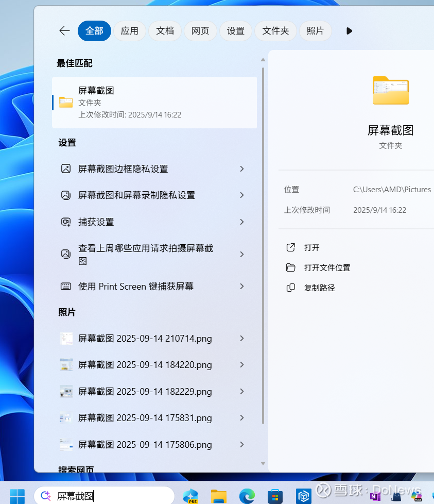Expand the 捕获设置 chevron
Image resolution: width=434 pixels, height=504 pixels.
242,222
